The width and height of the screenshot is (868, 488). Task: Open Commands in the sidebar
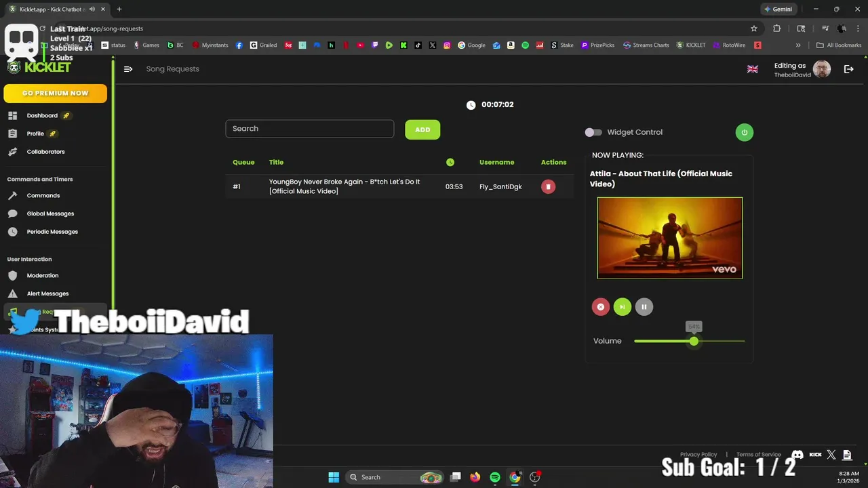(x=43, y=196)
